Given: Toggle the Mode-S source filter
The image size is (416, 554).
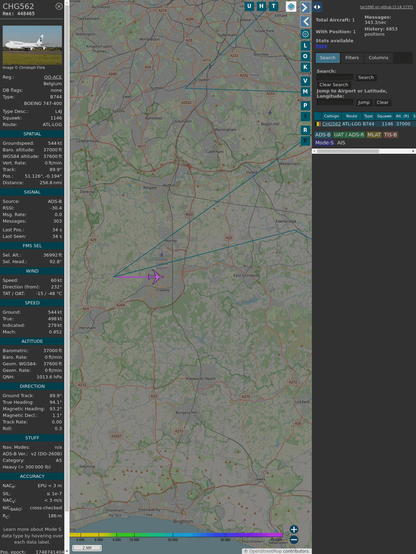Looking at the screenshot, I should [x=324, y=143].
